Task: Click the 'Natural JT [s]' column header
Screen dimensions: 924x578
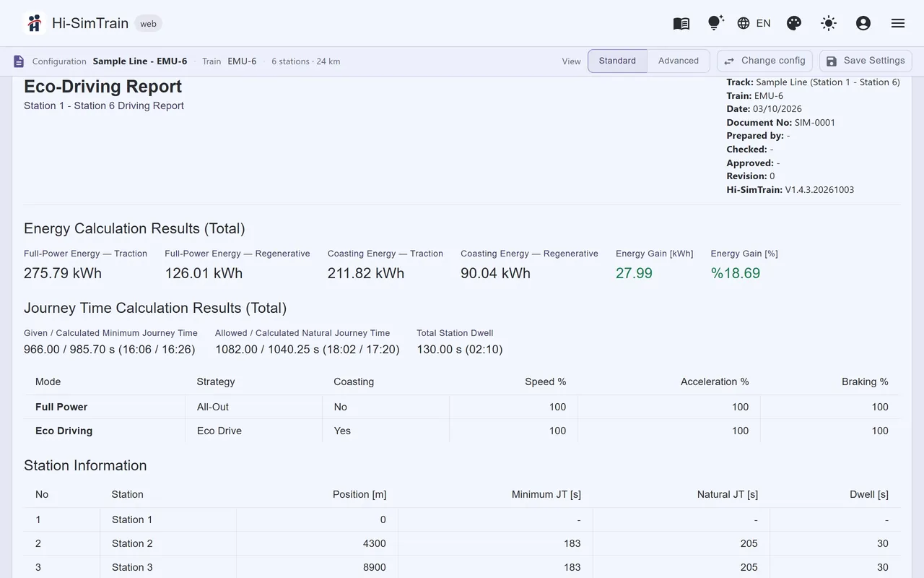Action: [x=728, y=494]
